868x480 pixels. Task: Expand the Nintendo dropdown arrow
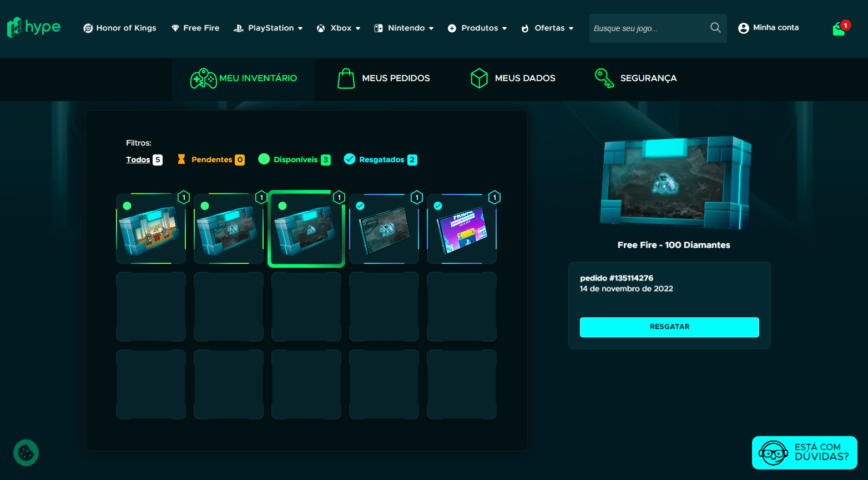(431, 28)
